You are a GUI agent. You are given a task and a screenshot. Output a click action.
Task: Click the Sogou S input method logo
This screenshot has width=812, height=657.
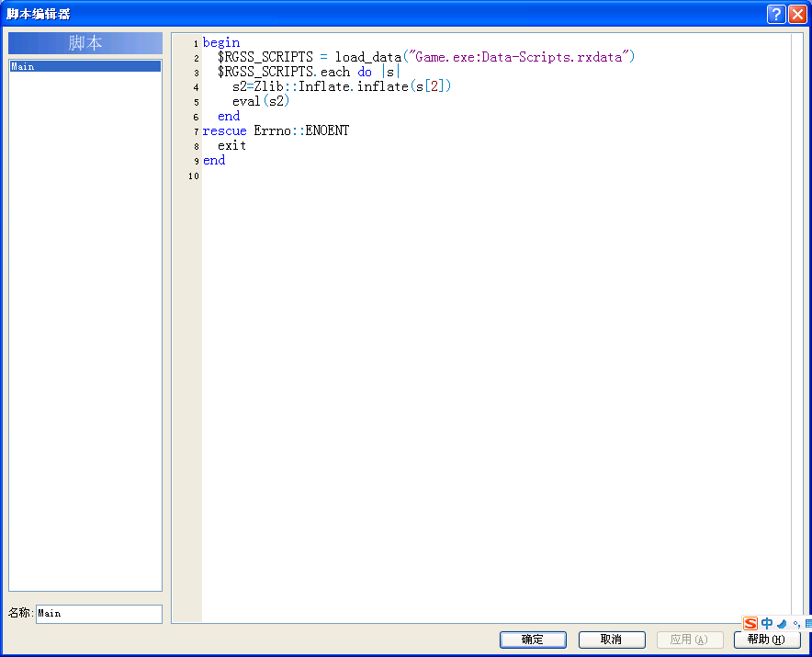tap(750, 623)
